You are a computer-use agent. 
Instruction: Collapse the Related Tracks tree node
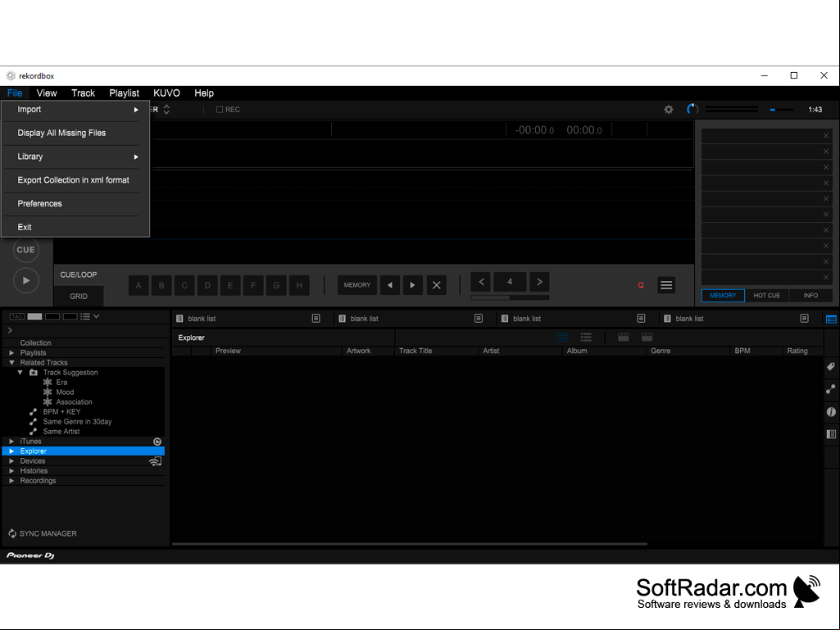point(11,363)
